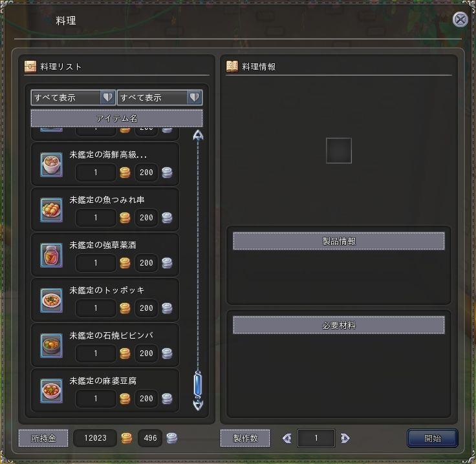This screenshot has width=476, height=464.
Task: Click the scroll-up arrow of recipe list
Action: 199,135
